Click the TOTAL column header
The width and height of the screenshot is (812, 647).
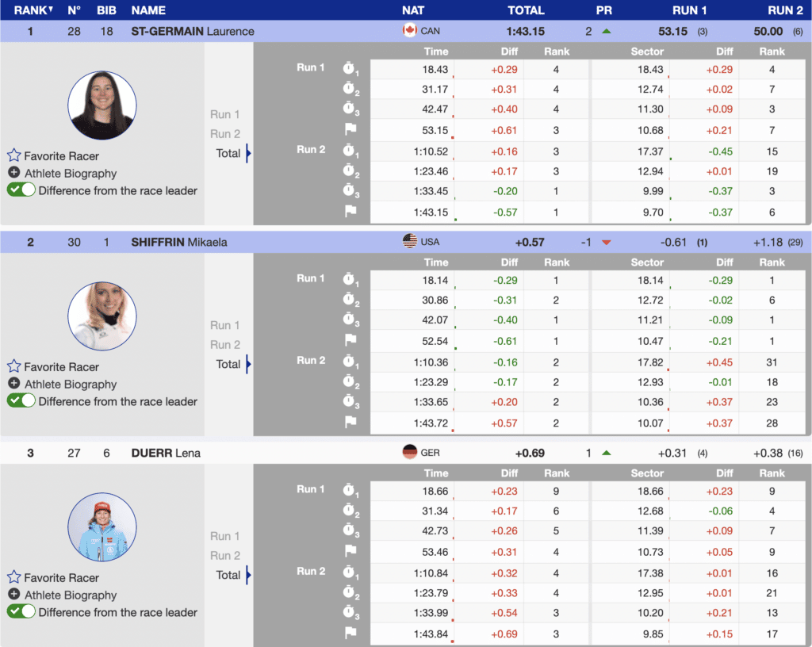click(526, 10)
